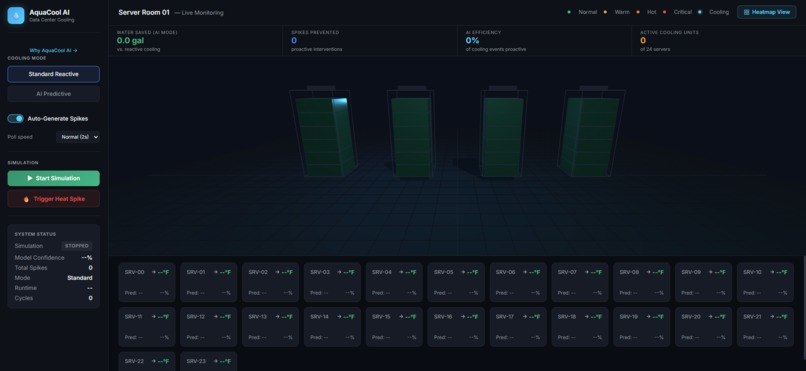Select the third server rack in 3D view

(503, 132)
